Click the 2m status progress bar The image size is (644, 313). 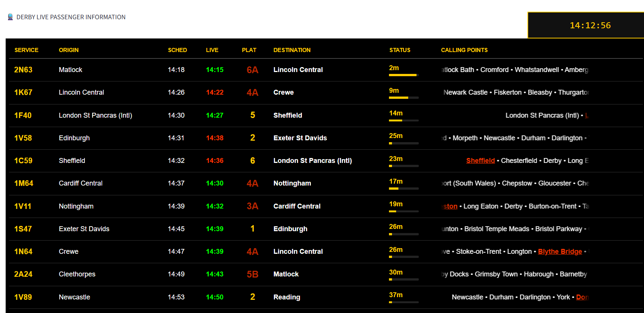pos(403,75)
